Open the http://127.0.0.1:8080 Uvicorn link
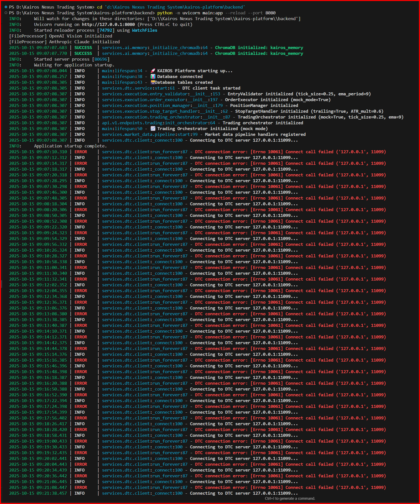The image size is (420, 504). pos(108,24)
